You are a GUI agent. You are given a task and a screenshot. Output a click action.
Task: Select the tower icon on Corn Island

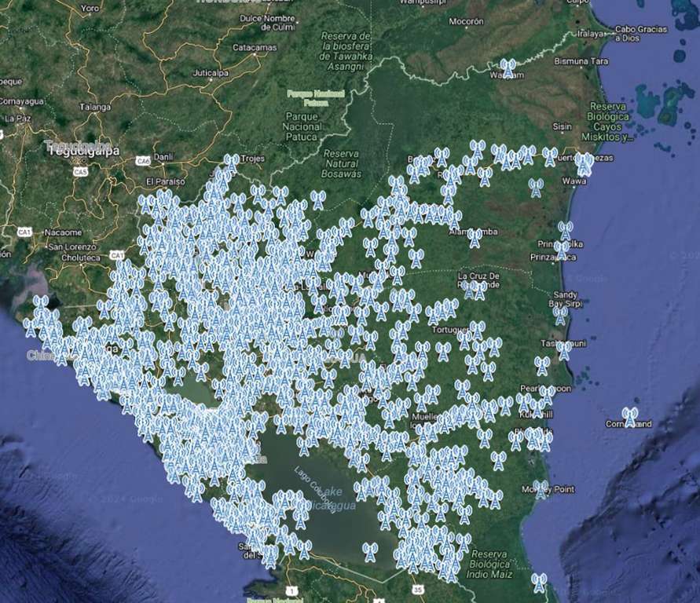pyautogui.click(x=629, y=417)
